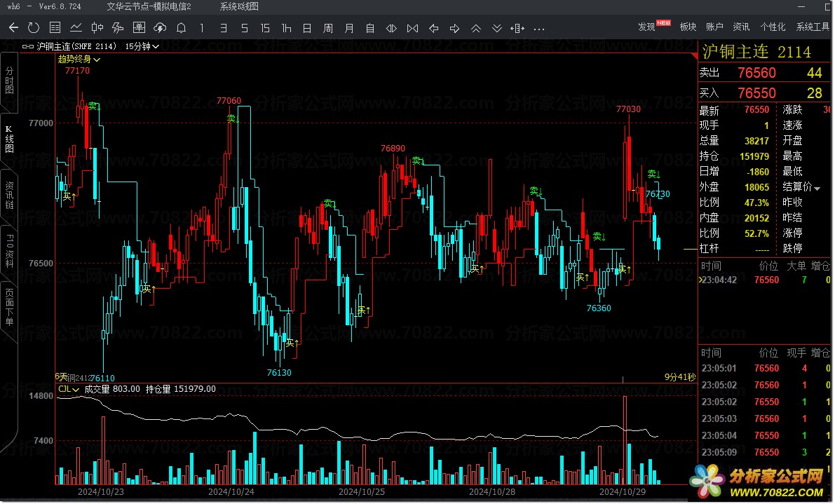Switch to monthly (月) period
Image resolution: width=835 pixels, height=504 pixels.
[x=349, y=27]
